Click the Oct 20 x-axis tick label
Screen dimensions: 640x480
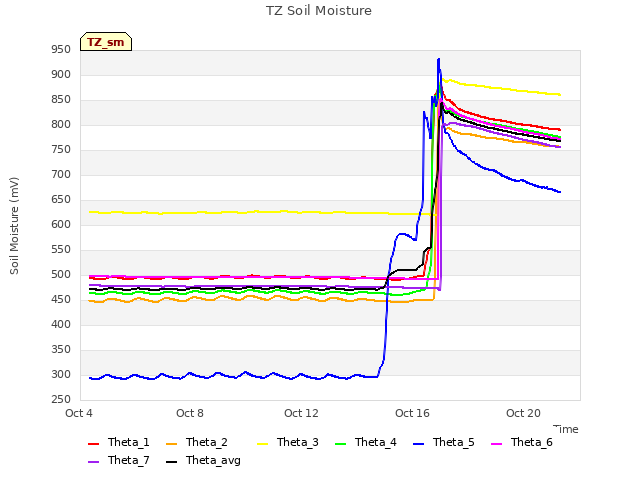523,413
